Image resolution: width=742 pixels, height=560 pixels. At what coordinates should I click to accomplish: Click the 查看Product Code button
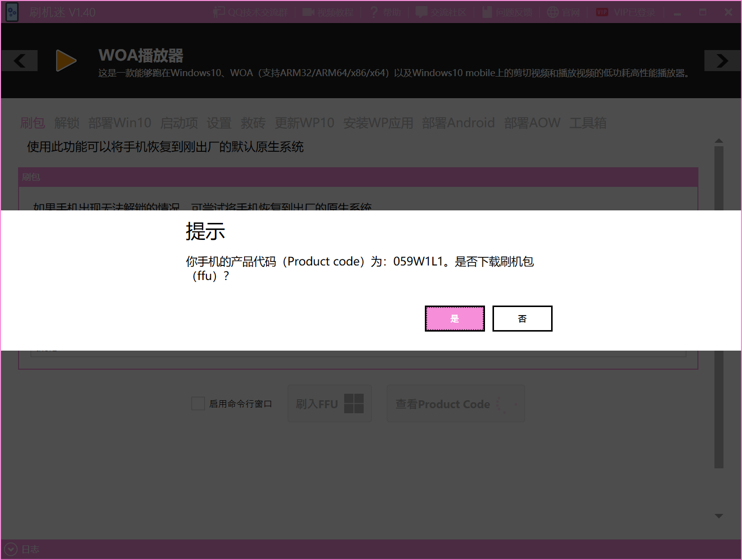[x=455, y=404]
